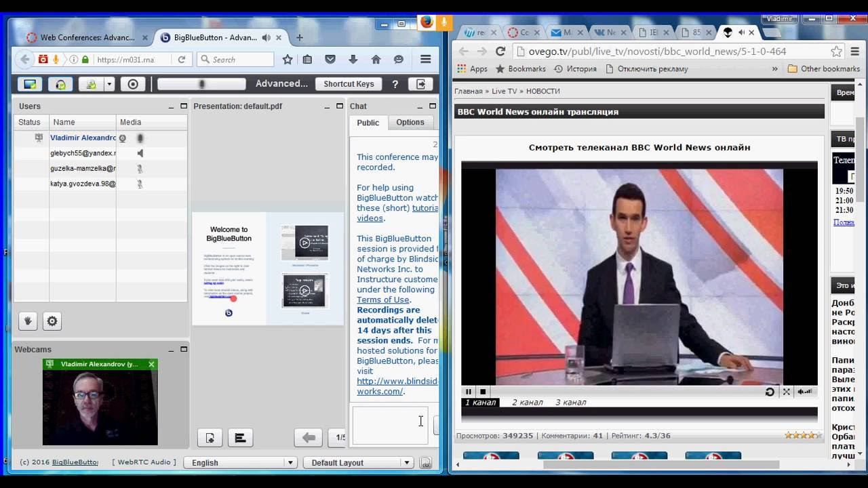
Task: Click the Chrome horizontal scrollbar
Action: pyautogui.click(x=661, y=465)
